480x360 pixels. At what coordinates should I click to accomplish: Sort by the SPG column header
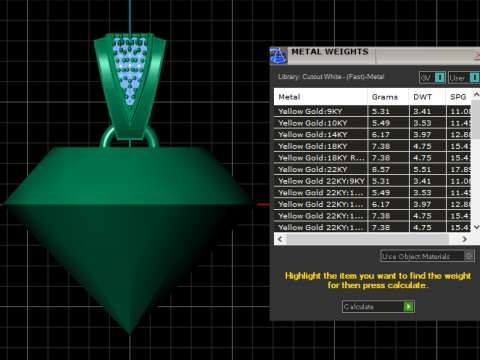pos(459,97)
